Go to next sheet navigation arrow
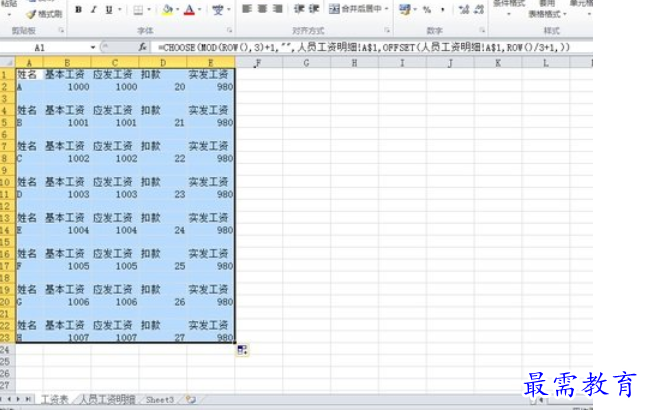This screenshot has height=416, width=645. pos(19,399)
